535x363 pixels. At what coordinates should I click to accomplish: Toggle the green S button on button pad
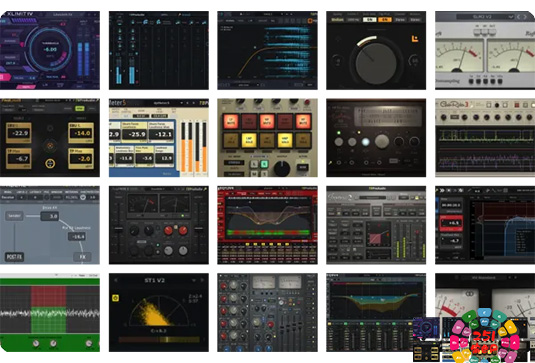[x=264, y=164]
